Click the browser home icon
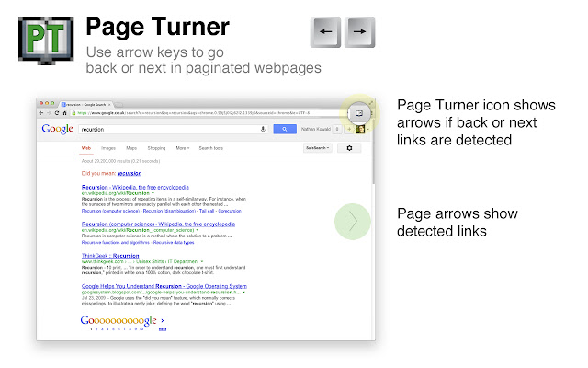This screenshot has height=368, width=588. (x=64, y=113)
